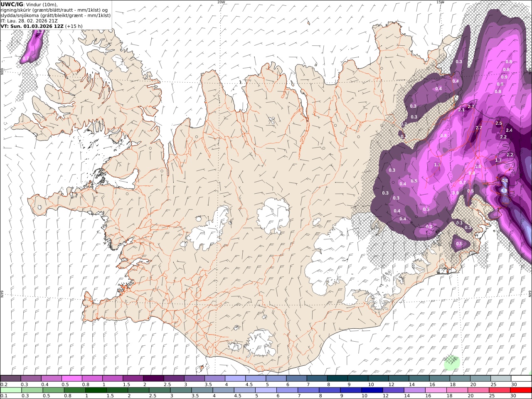
Task: Click the 25 label in upper legend row
Action: (493, 384)
